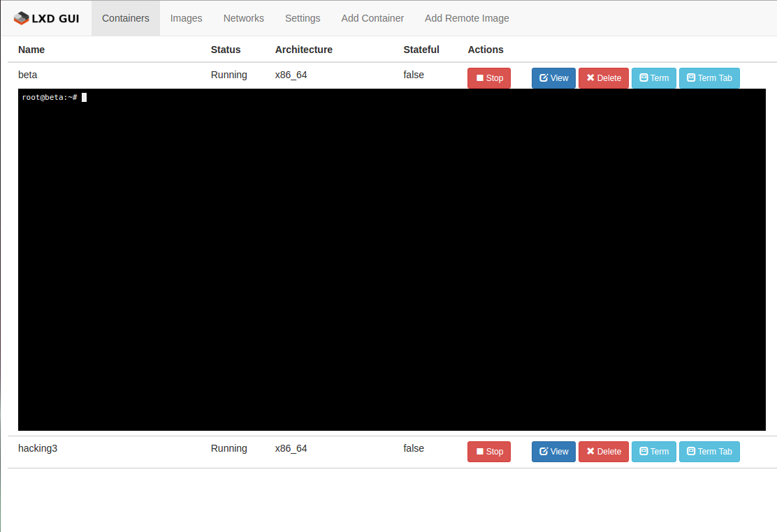Delete the beta container
Image resolution: width=777 pixels, height=532 pixels.
(x=603, y=78)
